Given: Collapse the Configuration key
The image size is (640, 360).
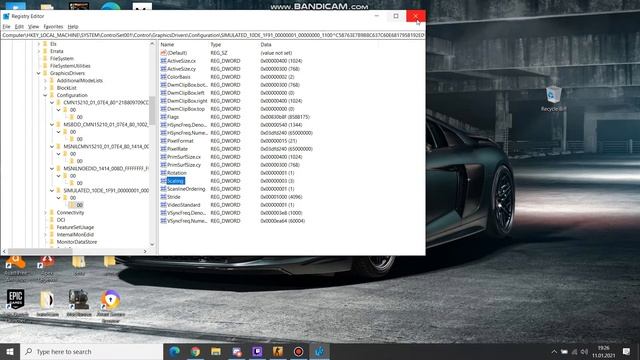Looking at the screenshot, I should (45, 96).
